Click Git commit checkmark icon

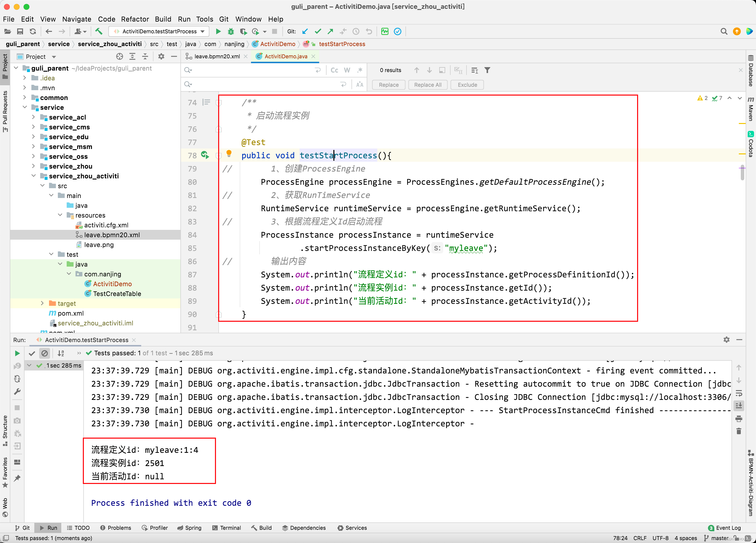pyautogui.click(x=318, y=31)
